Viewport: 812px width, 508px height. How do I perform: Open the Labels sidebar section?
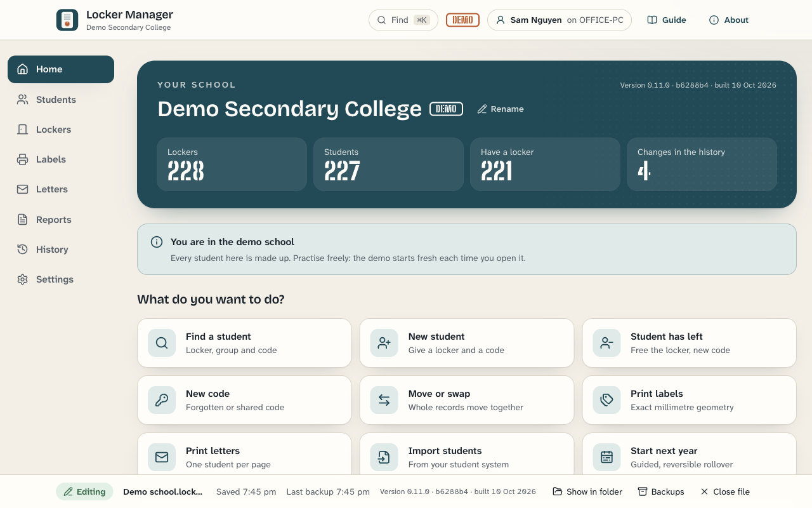(x=61, y=159)
